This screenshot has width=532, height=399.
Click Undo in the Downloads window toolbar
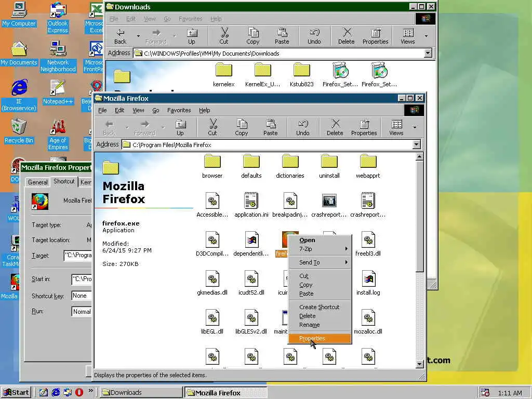[314, 36]
